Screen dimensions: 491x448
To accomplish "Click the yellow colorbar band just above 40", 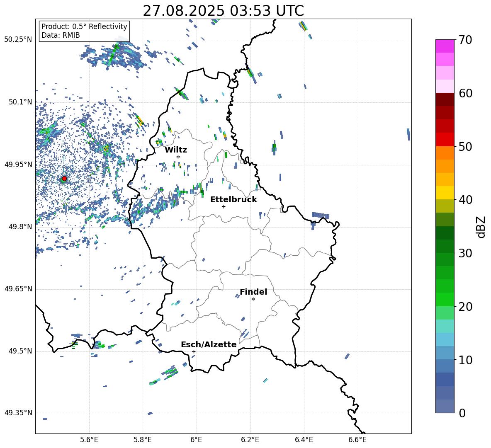I will click(445, 193).
